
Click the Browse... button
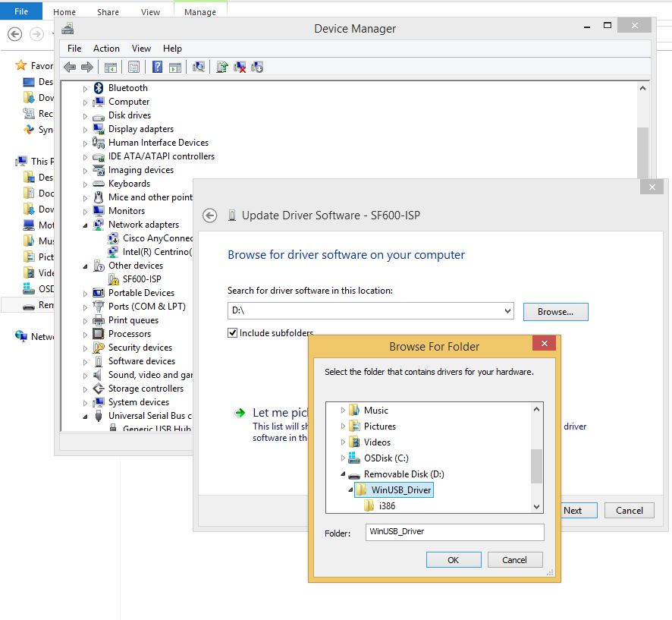coord(555,311)
